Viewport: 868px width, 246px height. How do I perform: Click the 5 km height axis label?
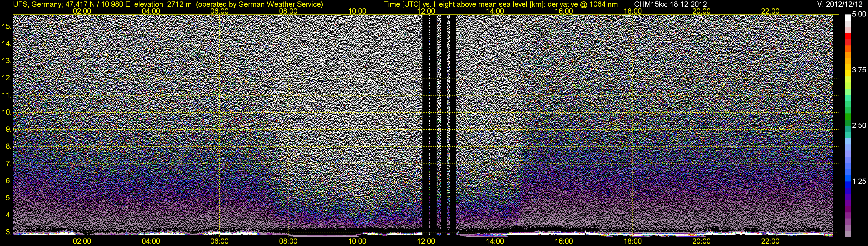click(x=8, y=198)
